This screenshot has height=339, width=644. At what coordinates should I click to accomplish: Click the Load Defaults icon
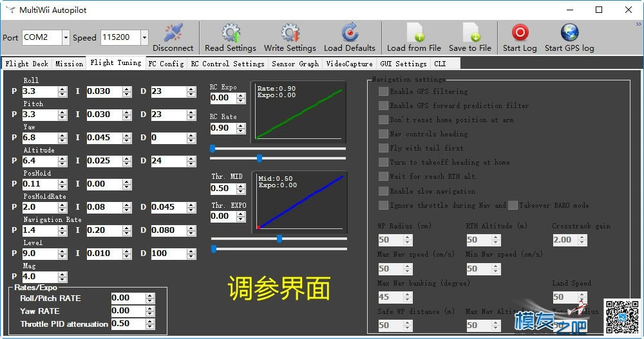pyautogui.click(x=350, y=32)
